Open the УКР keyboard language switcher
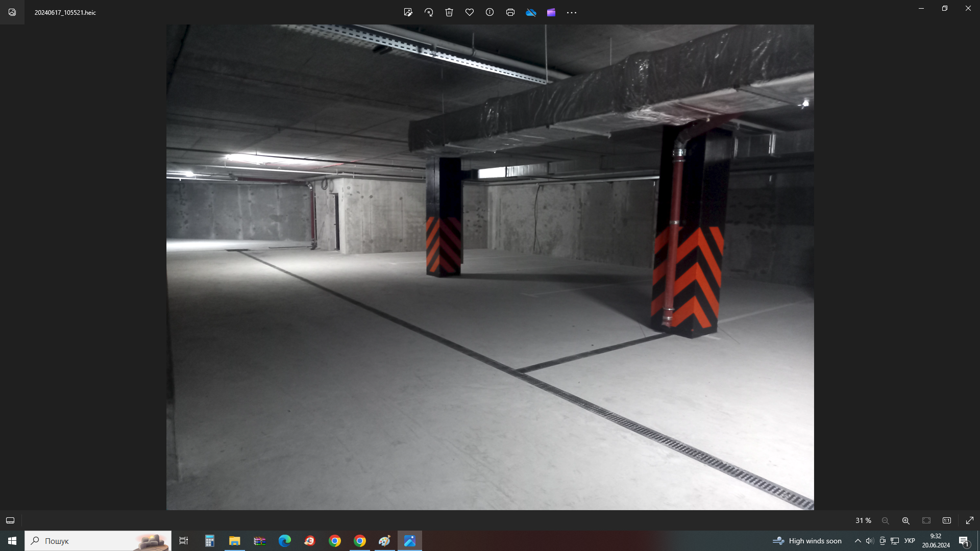The height and width of the screenshot is (551, 980). point(910,541)
